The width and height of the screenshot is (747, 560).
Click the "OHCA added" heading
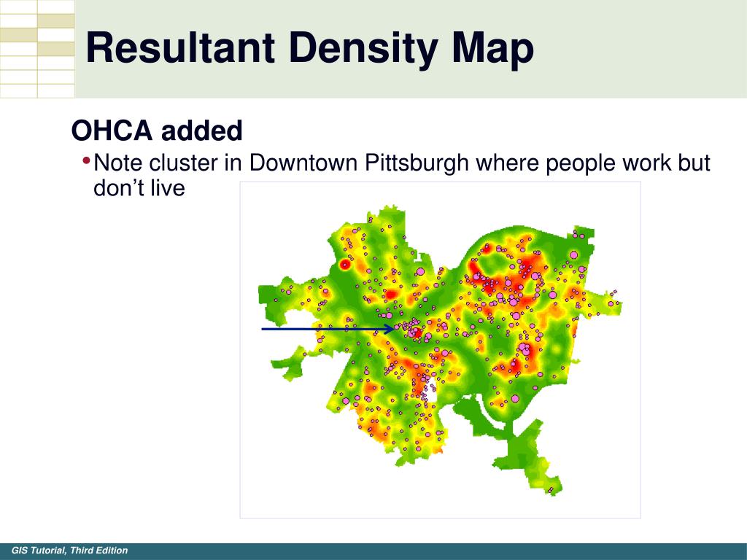157,131
